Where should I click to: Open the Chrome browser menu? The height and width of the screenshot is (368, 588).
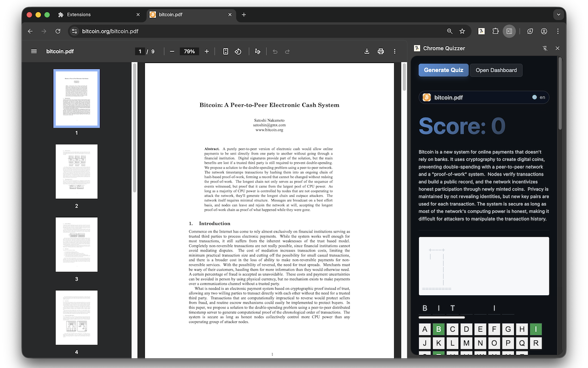(558, 31)
